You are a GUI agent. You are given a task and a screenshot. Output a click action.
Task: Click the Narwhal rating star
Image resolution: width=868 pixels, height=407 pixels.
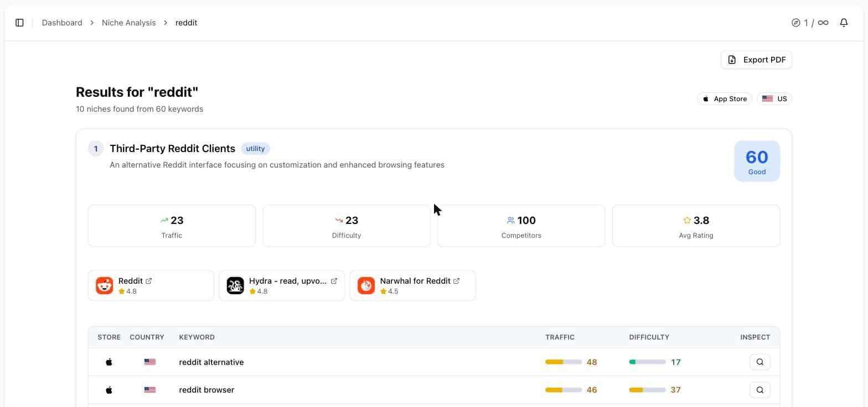383,291
